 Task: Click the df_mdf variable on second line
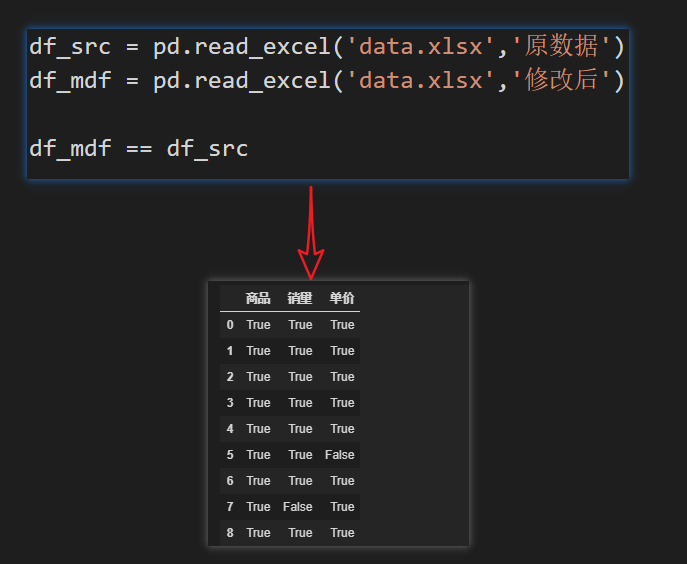click(x=69, y=80)
